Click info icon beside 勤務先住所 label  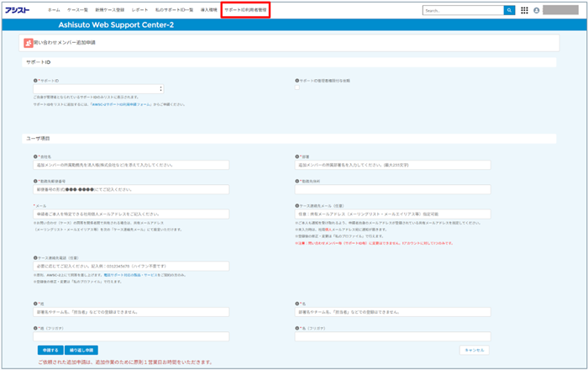pyautogui.click(x=297, y=182)
